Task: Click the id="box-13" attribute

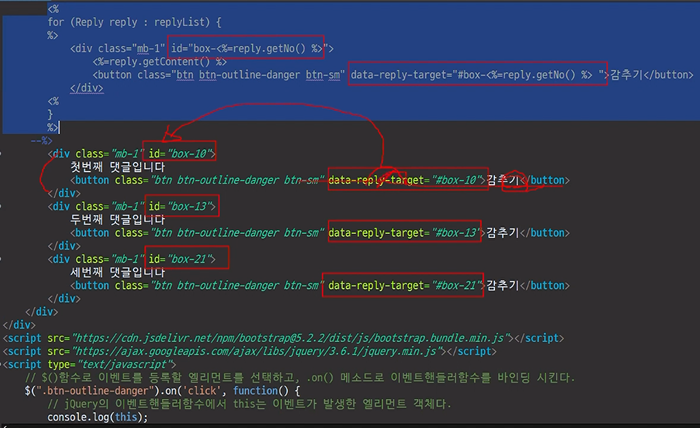Action: coord(179,206)
